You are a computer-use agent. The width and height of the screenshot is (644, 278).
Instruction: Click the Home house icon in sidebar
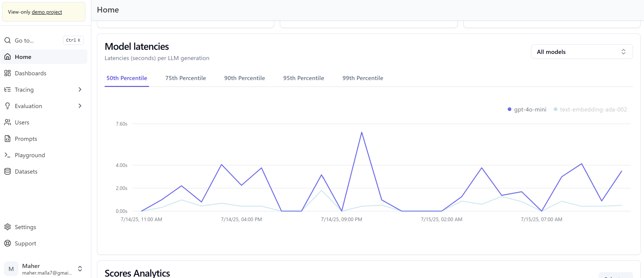[x=8, y=57]
